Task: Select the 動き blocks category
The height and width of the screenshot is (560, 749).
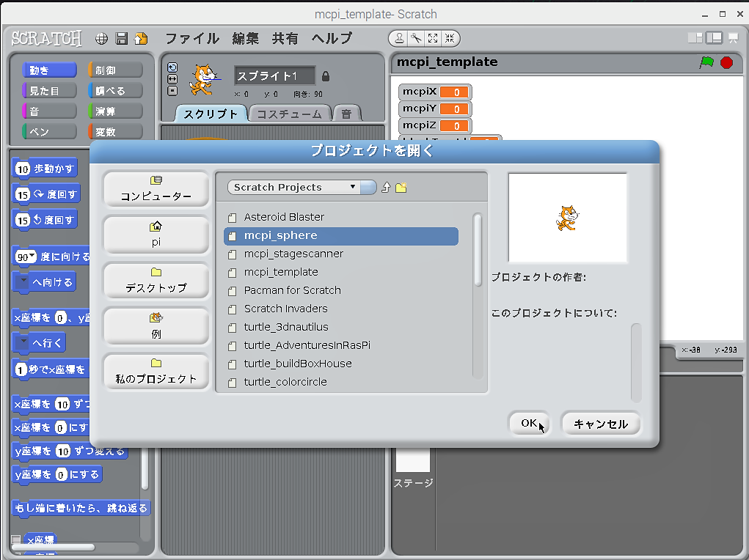Action: coord(49,70)
